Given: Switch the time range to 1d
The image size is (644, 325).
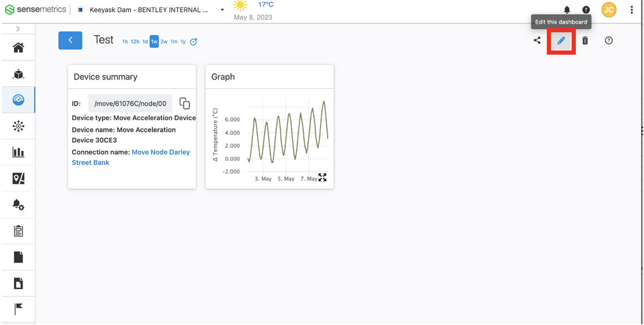Looking at the screenshot, I should point(144,41).
